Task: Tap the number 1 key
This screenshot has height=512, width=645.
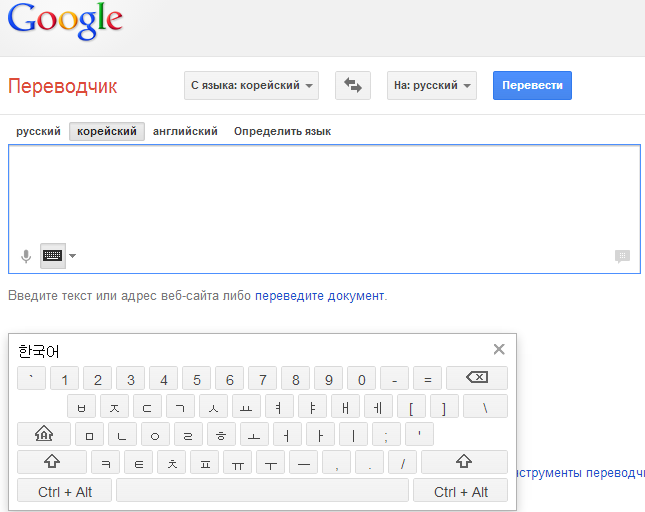Action: tap(65, 378)
